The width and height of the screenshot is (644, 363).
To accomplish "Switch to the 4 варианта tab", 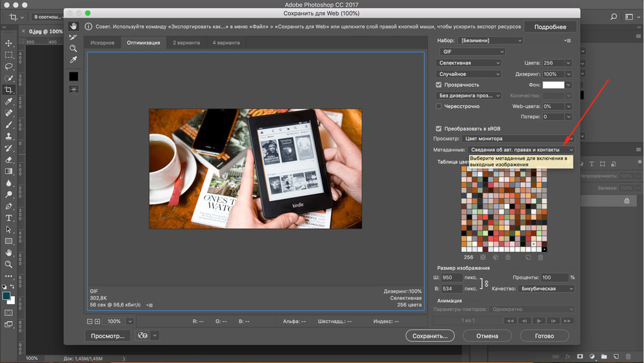I will (x=226, y=43).
